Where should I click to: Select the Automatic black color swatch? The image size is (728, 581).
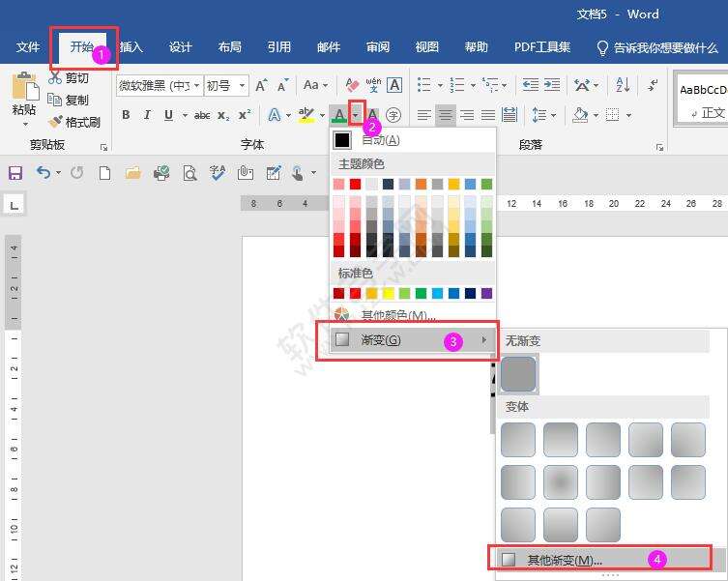point(342,141)
